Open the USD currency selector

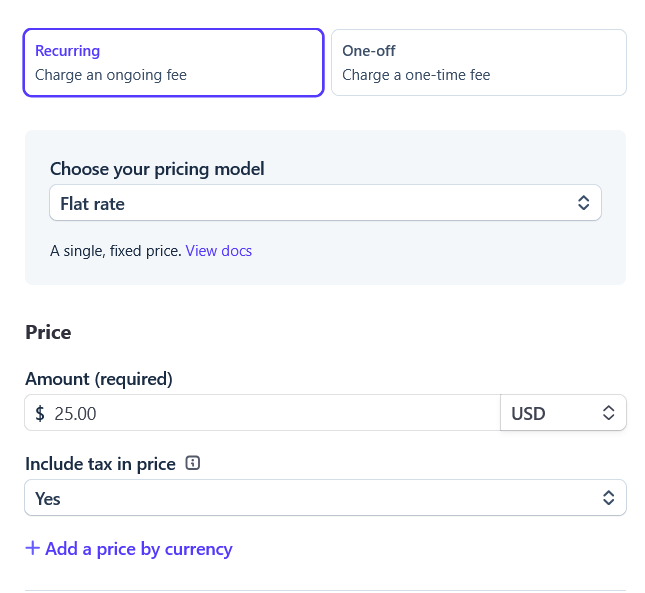click(x=563, y=413)
